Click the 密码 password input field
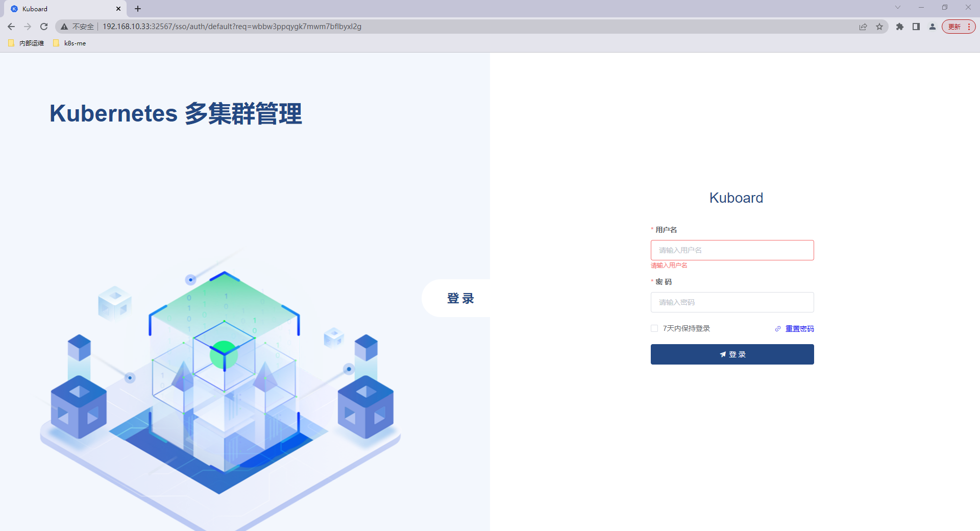 pos(732,302)
